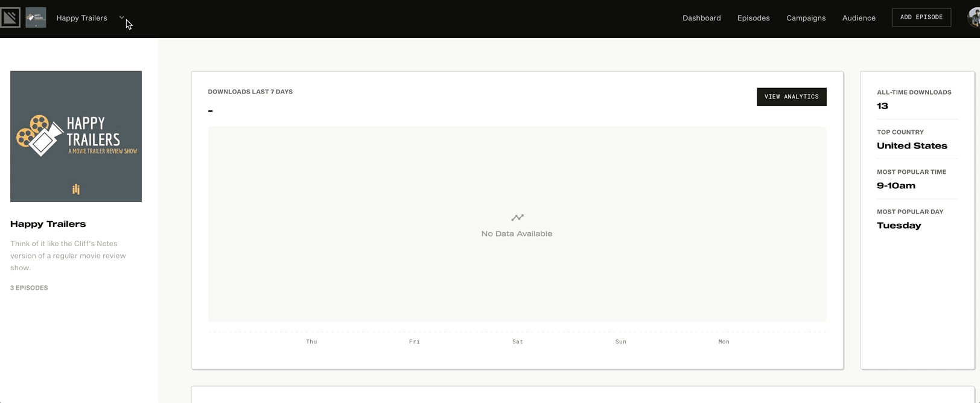Viewport: 980px width, 403px height.
Task: Click the Add Episode button
Action: pyautogui.click(x=921, y=17)
